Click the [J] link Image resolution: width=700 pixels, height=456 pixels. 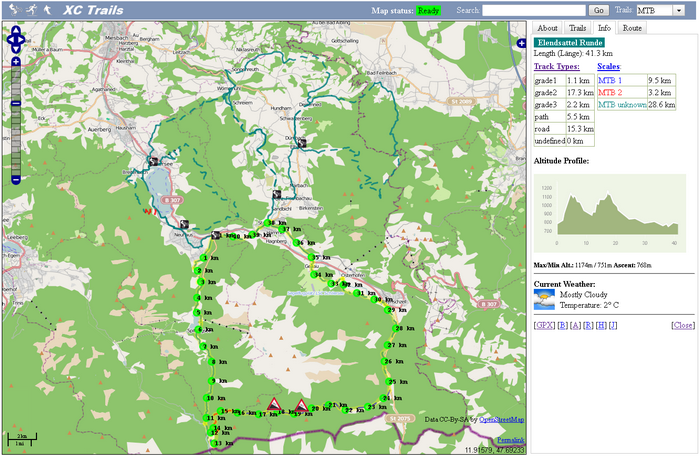click(613, 325)
